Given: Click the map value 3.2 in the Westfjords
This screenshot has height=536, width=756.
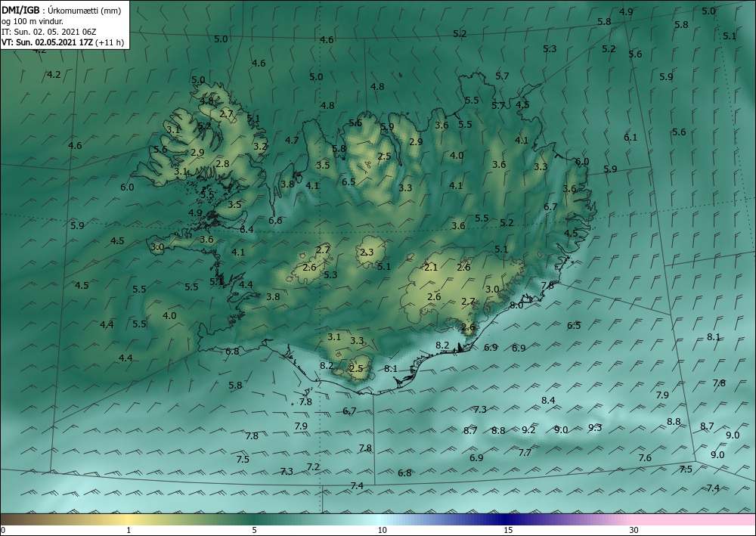Looking at the screenshot, I should 260,146.
